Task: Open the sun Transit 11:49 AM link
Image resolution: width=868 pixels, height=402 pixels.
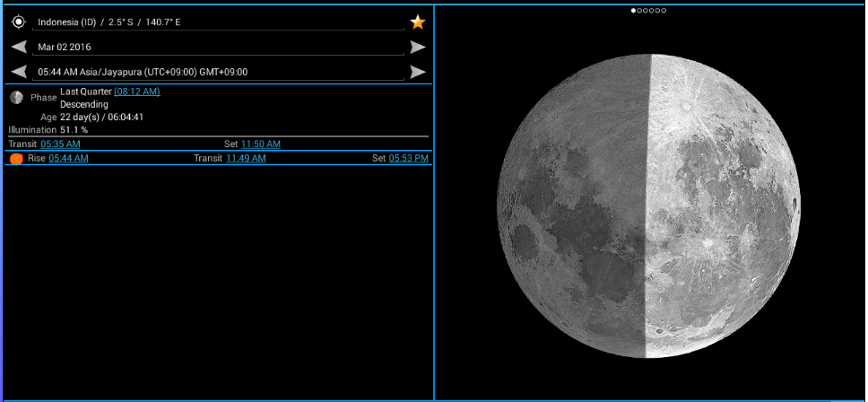Action: [246, 158]
